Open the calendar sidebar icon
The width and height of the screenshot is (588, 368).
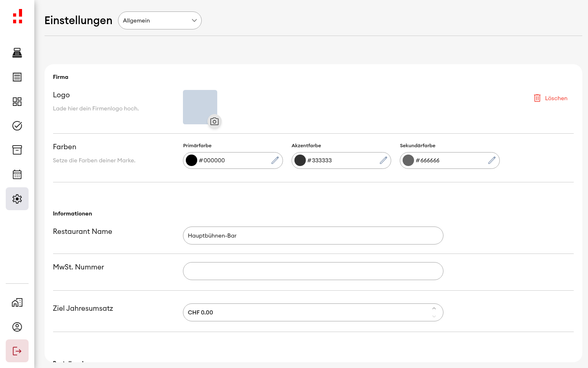click(17, 174)
